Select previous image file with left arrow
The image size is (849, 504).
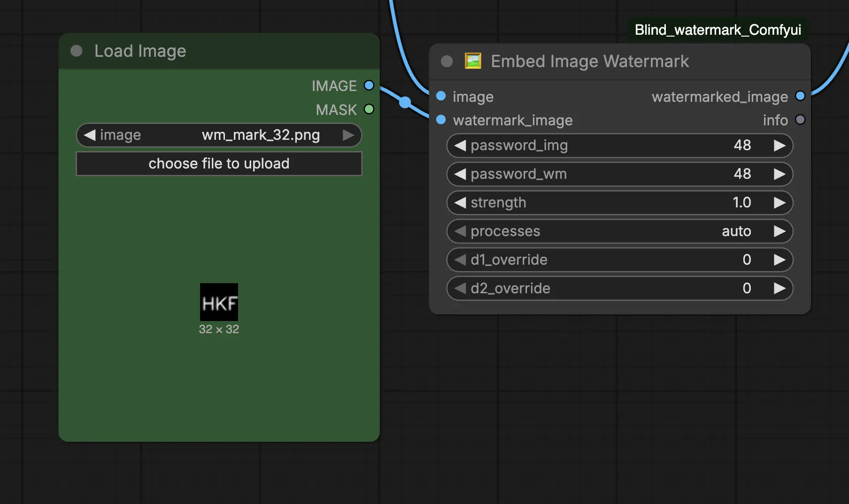90,135
